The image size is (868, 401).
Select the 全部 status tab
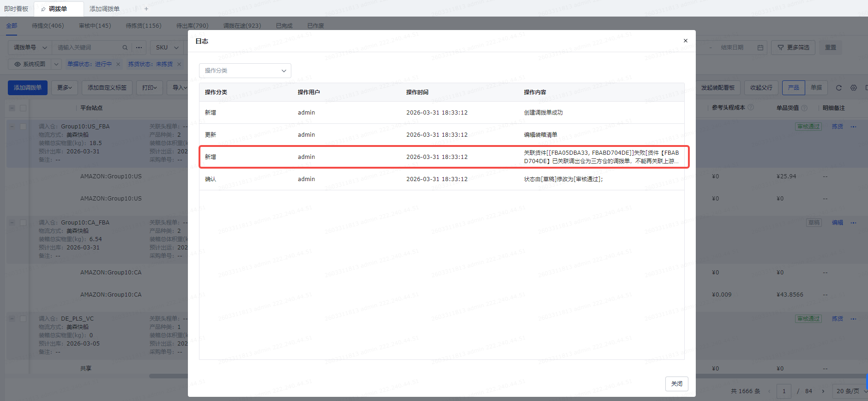[12, 26]
